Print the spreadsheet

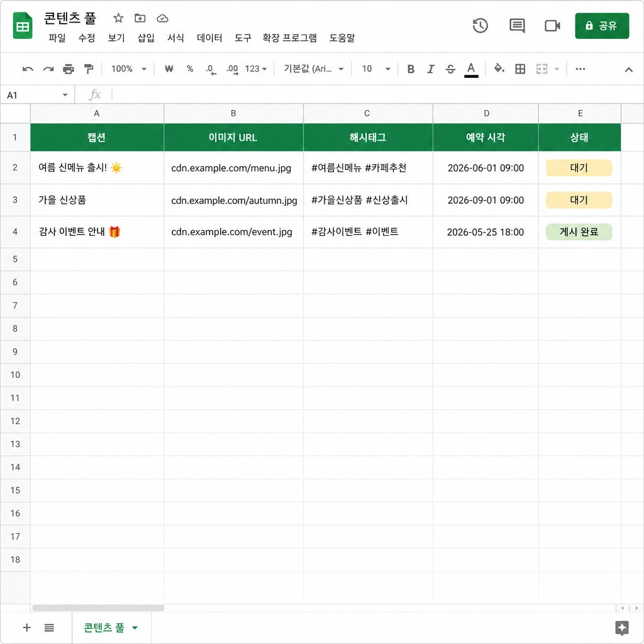[68, 69]
